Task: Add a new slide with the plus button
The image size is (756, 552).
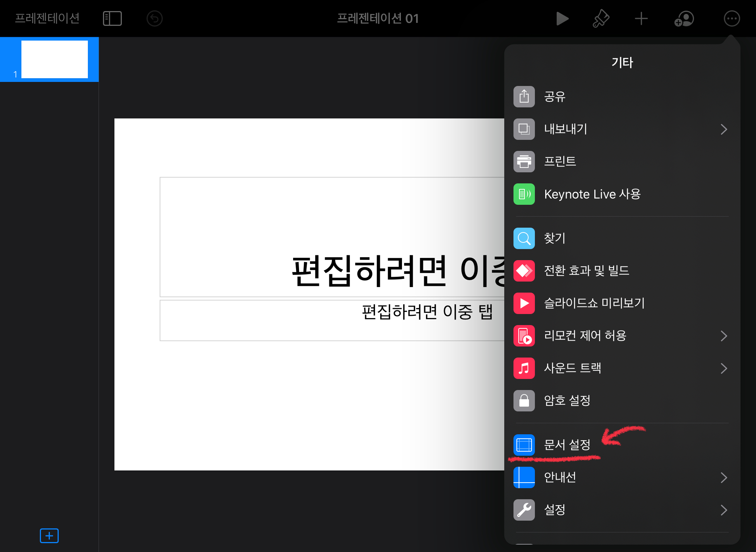Action: click(x=49, y=535)
